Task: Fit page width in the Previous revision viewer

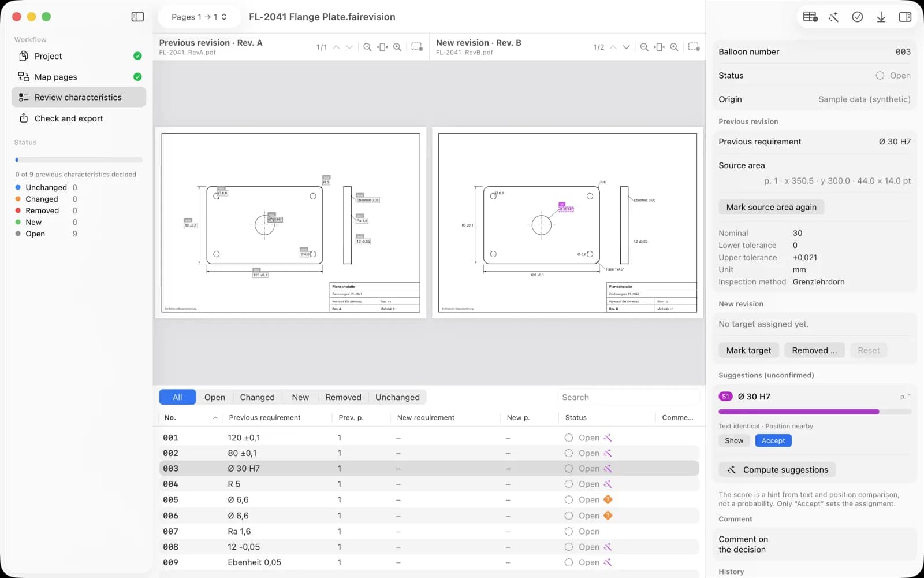Action: point(382,47)
